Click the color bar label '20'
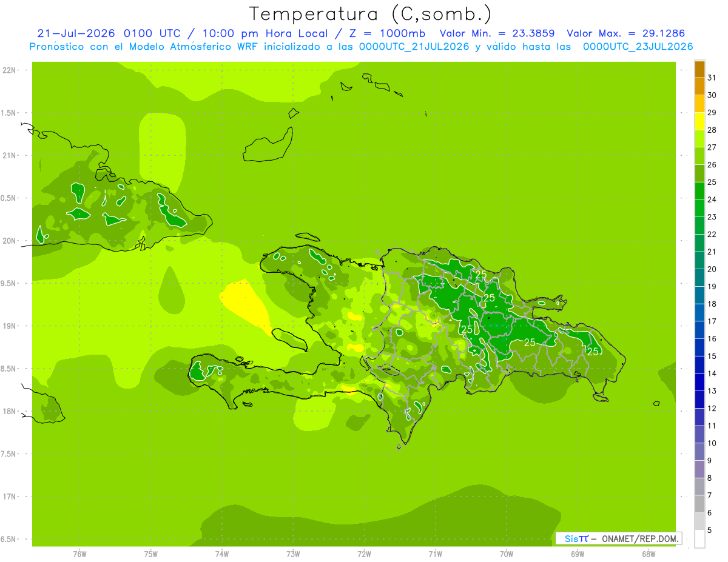 point(712,269)
